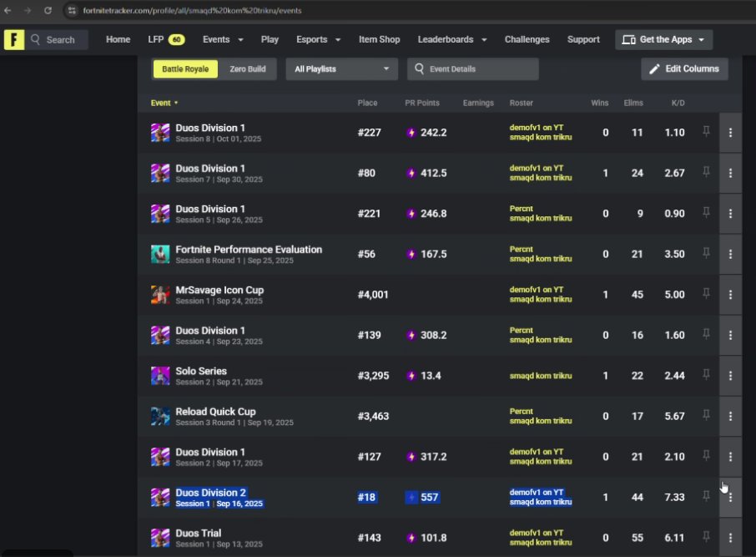The image size is (756, 557).
Task: Go to the Home nav item
Action: coord(118,39)
